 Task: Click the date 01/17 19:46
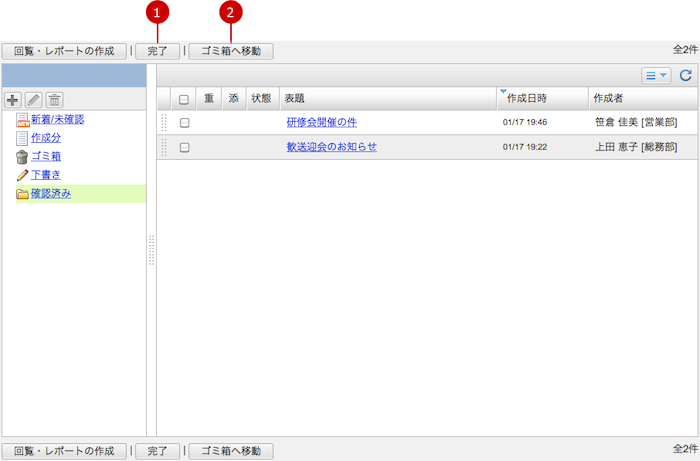(525, 122)
